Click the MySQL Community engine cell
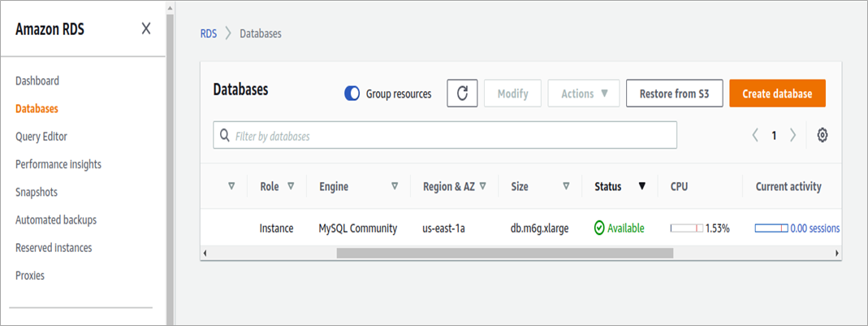868x326 pixels. [x=357, y=228]
